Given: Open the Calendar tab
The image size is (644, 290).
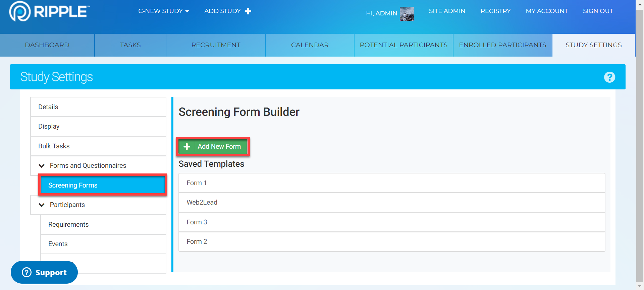Looking at the screenshot, I should [x=310, y=45].
